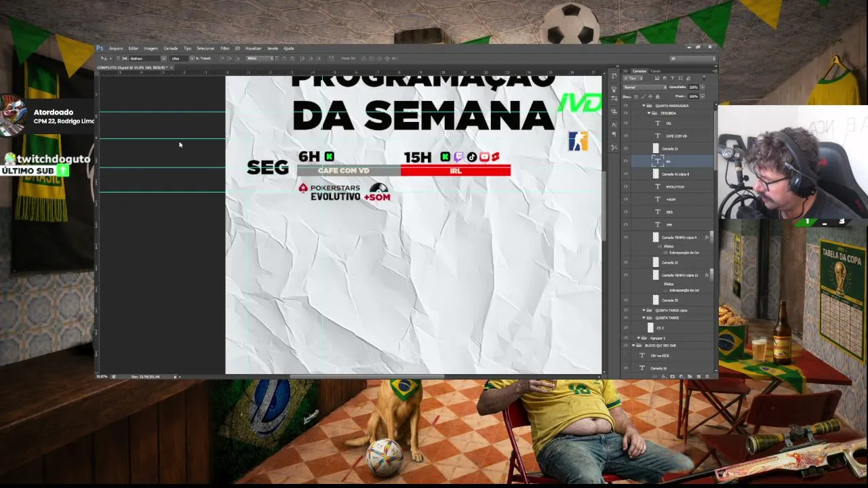Open the Filtro menu

224,48
